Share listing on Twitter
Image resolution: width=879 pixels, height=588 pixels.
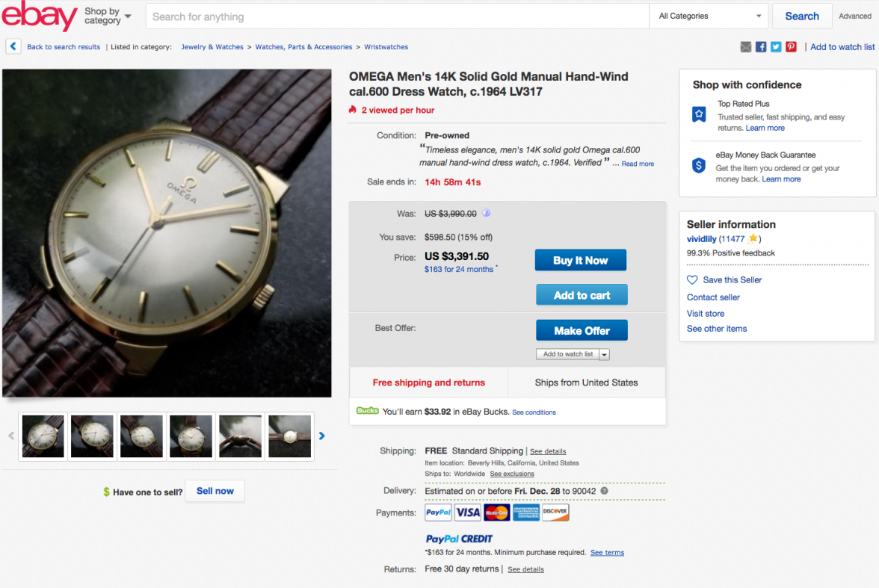(x=776, y=47)
